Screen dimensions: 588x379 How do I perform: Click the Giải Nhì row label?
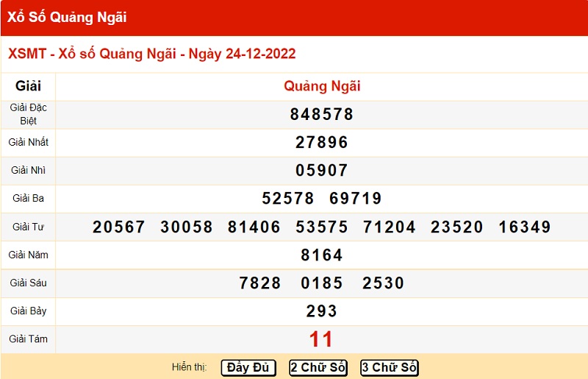[x=28, y=170]
